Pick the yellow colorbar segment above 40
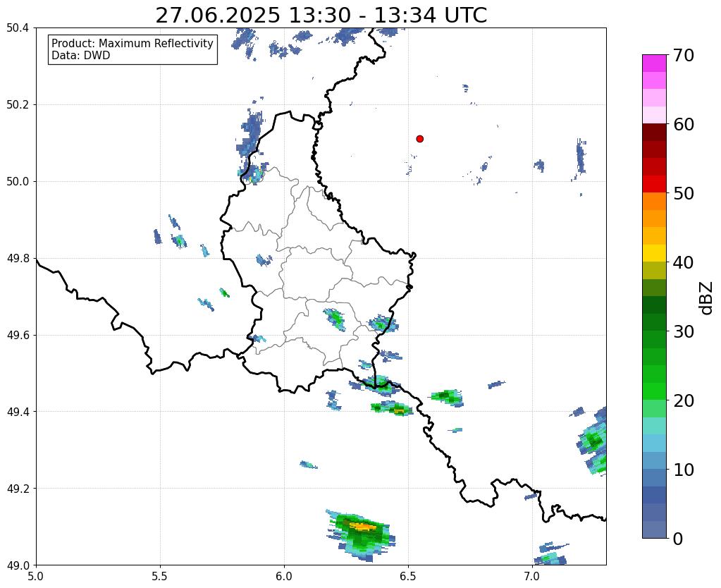Screen dimensions: 721x588 coord(654,253)
